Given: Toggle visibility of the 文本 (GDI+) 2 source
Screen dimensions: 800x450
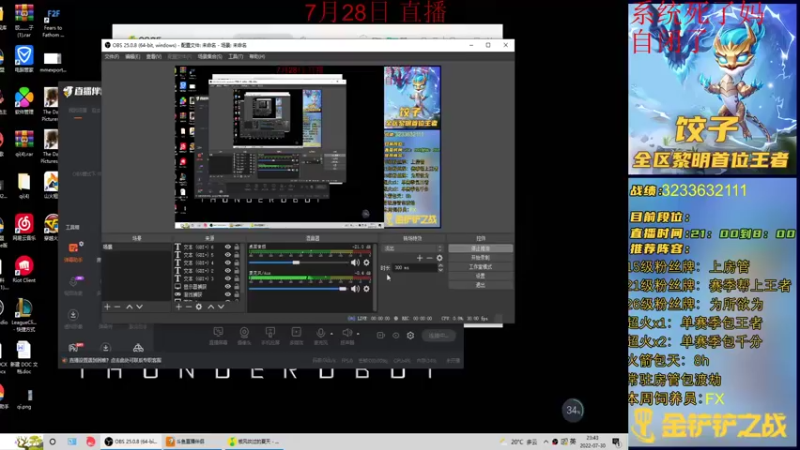Looking at the screenshot, I should tap(228, 270).
